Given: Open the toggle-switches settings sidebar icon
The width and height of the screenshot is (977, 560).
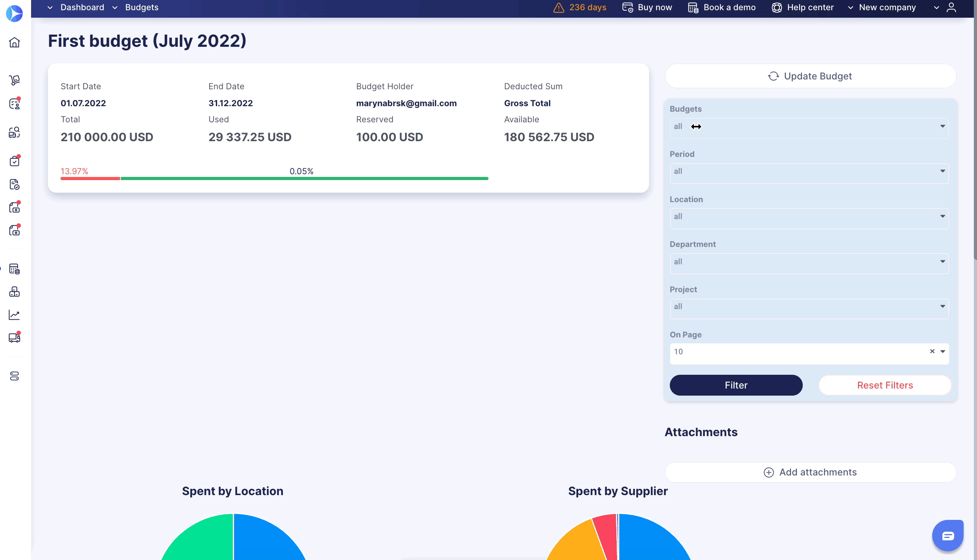Looking at the screenshot, I should [x=15, y=376].
